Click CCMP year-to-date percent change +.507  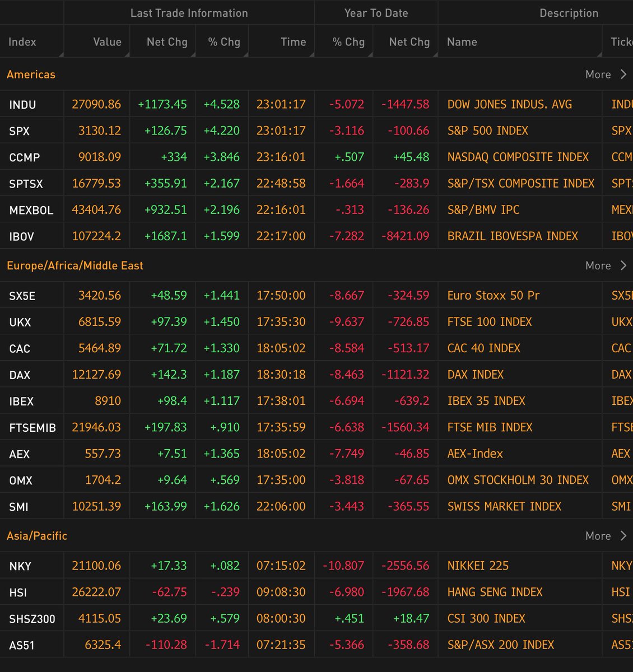349,157
